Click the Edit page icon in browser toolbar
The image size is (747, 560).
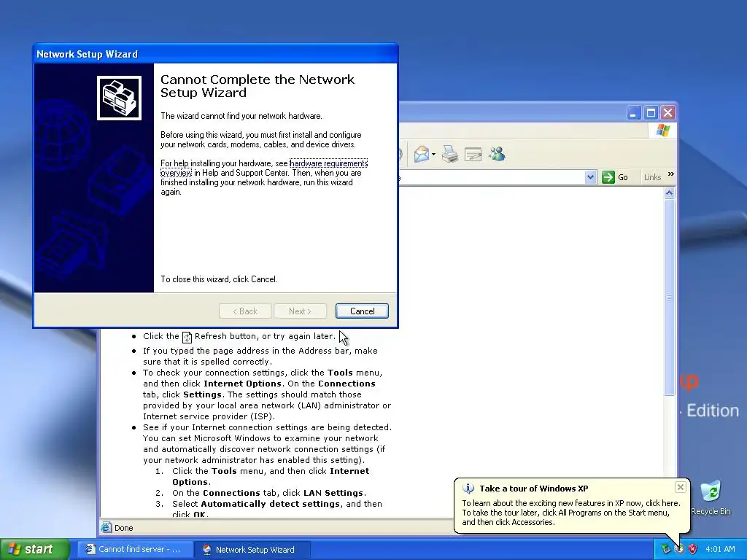point(473,155)
